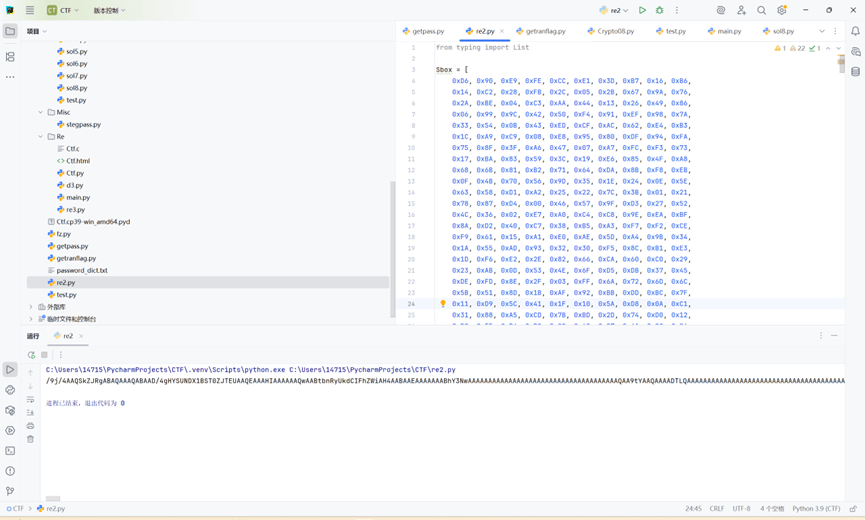Image resolution: width=865 pixels, height=520 pixels.
Task: Debug the re2 configuration
Action: tap(659, 10)
